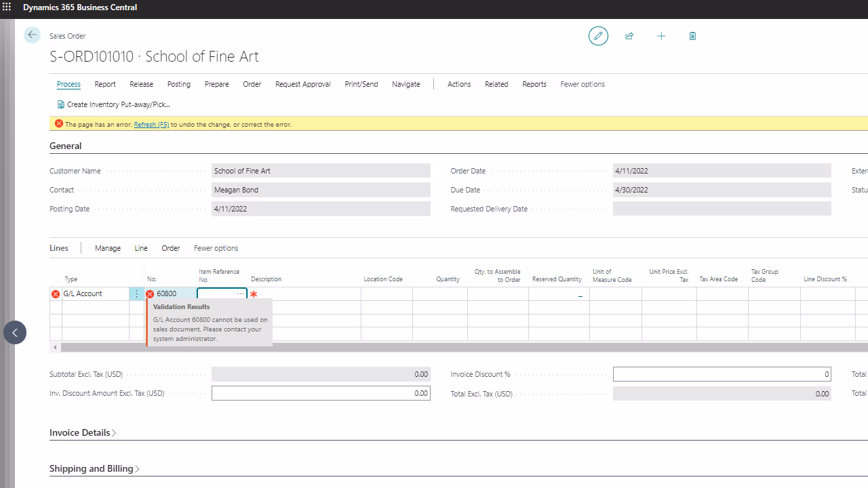Viewport: 868px width, 488px height.
Task: Click the Posting Date field
Action: (x=321, y=209)
